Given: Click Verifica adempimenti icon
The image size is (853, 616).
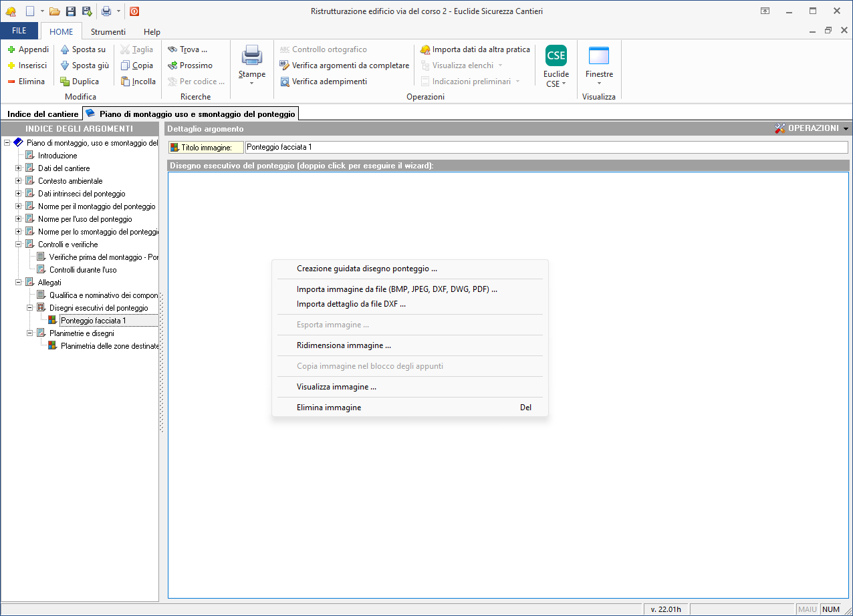Looking at the screenshot, I should point(285,82).
